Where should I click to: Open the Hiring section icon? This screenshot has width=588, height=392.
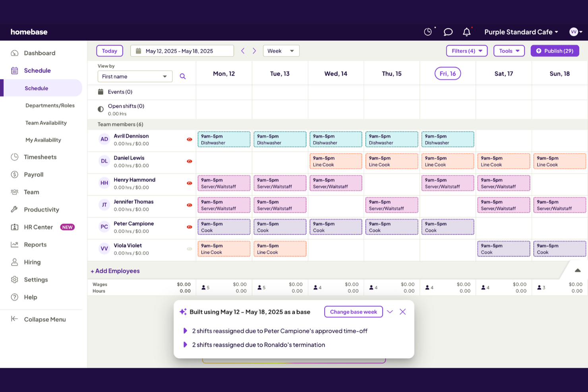tap(15, 262)
